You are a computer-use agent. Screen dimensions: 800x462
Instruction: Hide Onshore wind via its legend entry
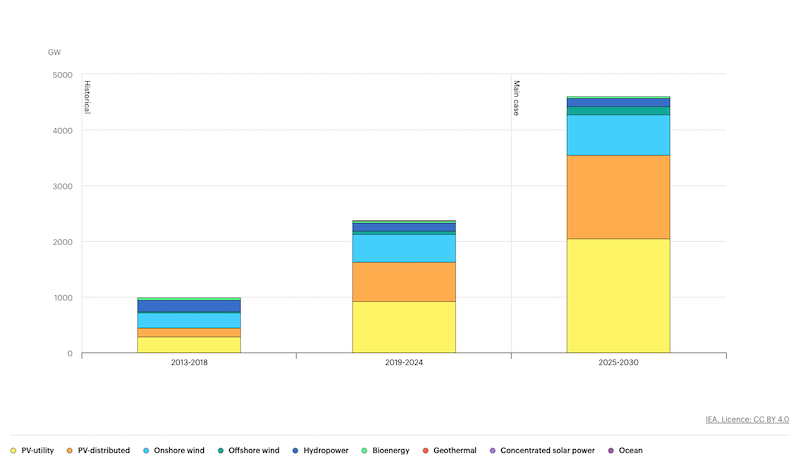pos(177,451)
